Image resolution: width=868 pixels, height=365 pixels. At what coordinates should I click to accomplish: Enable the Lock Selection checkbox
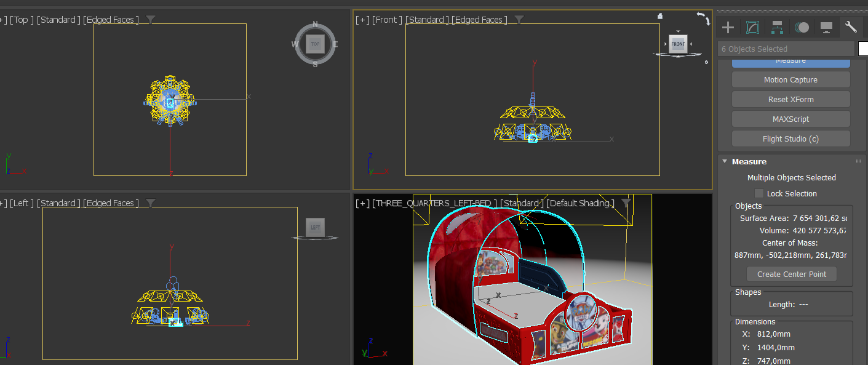tap(759, 193)
